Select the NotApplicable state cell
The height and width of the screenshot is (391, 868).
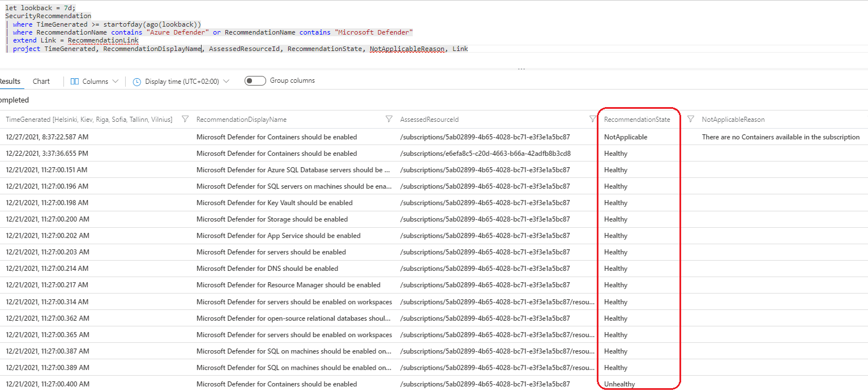625,137
